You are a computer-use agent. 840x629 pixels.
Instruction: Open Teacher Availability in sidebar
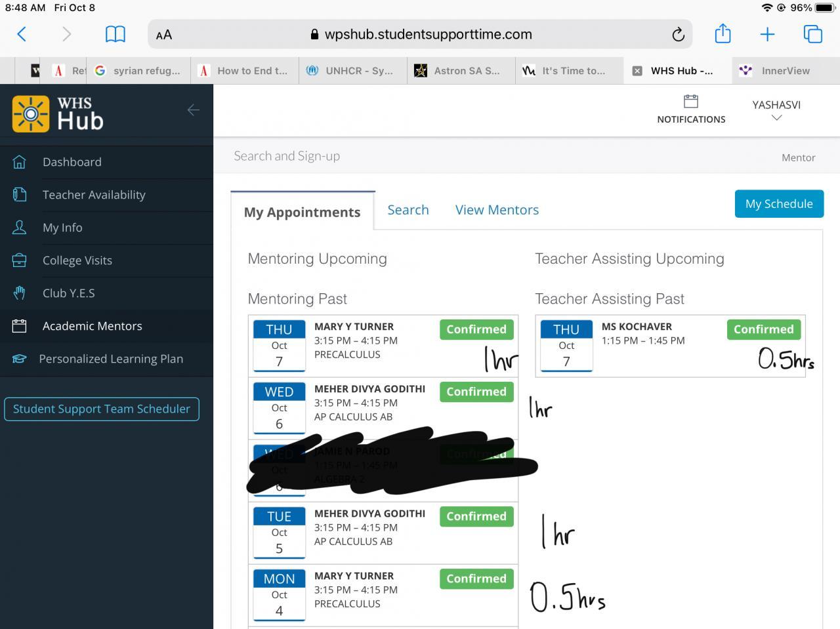coord(94,195)
